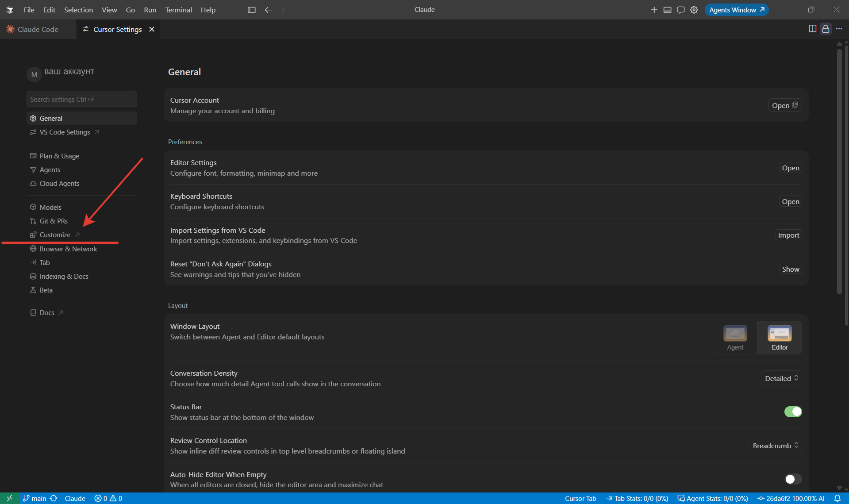
Task: Toggle the primary sidebar icon in title bar
Action: coord(252,10)
